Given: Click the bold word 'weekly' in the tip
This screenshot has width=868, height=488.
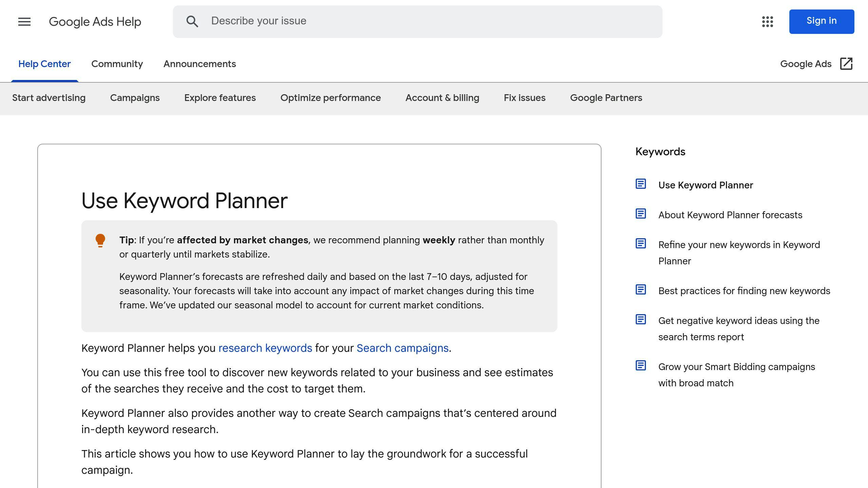Looking at the screenshot, I should [439, 240].
